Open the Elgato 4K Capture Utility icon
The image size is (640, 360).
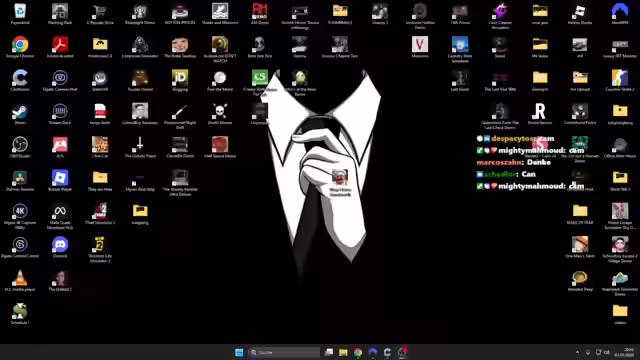coord(20,216)
